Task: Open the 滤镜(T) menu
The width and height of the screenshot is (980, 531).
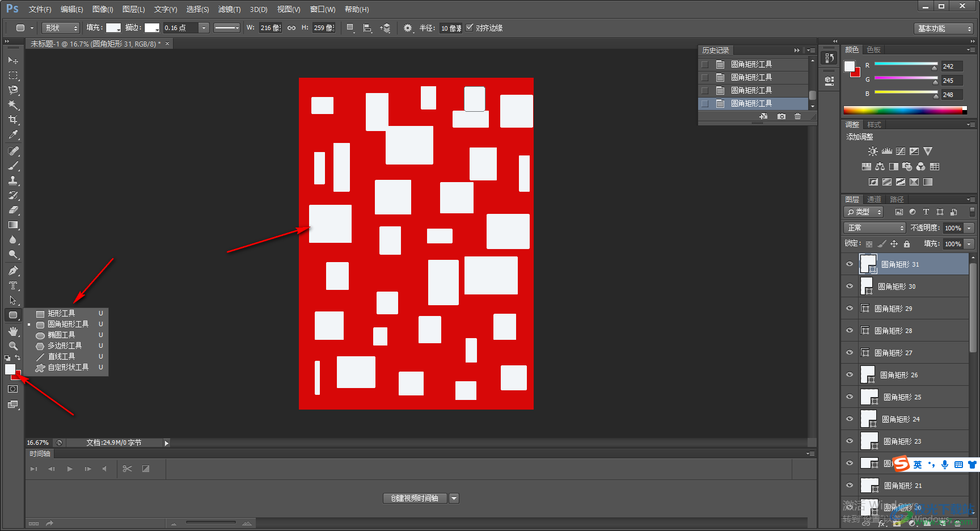Action: 229,9
